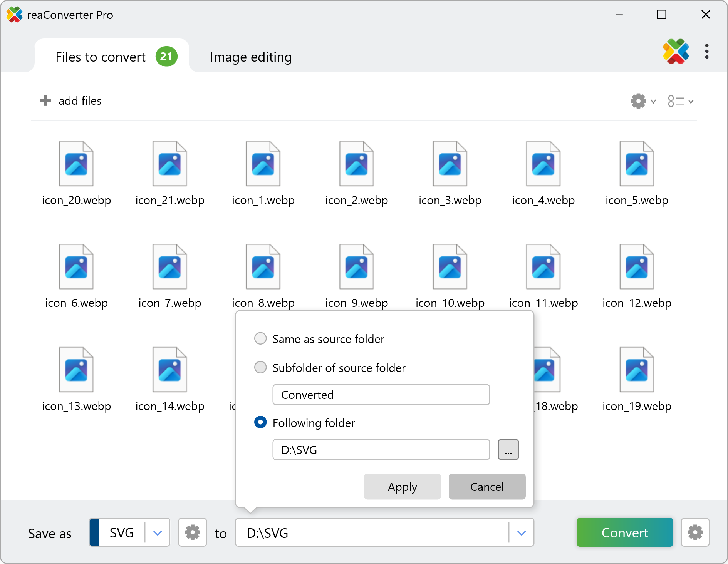728x564 pixels.
Task: Open the Files to convert tab
Action: 101,57
